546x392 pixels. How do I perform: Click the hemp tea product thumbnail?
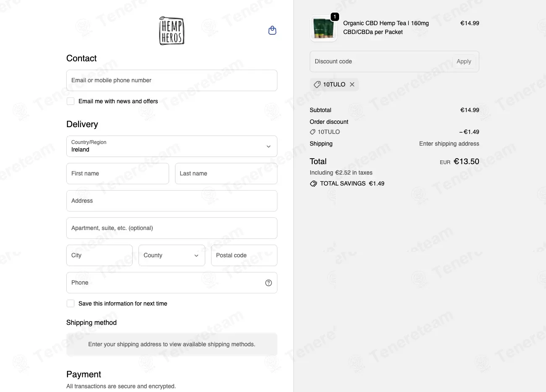click(x=324, y=29)
